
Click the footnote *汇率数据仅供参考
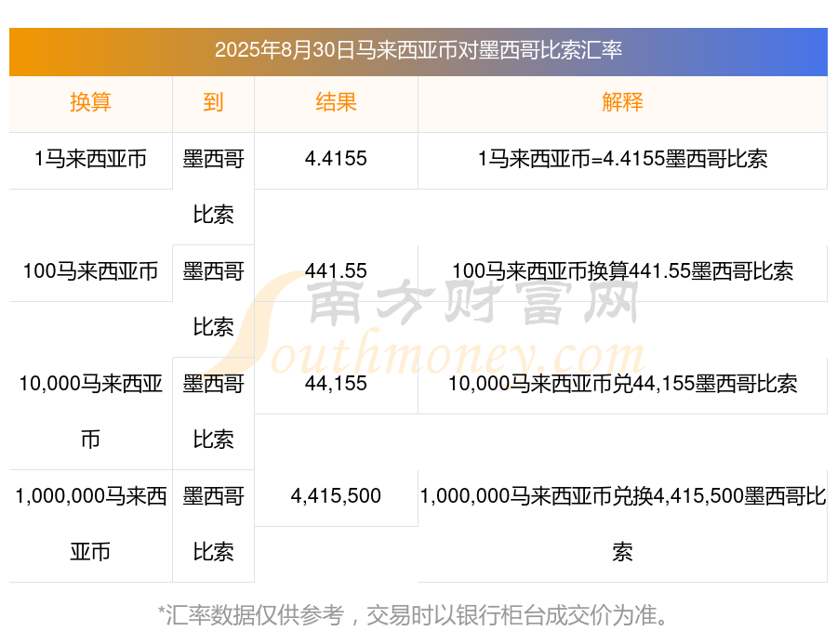coord(250,615)
